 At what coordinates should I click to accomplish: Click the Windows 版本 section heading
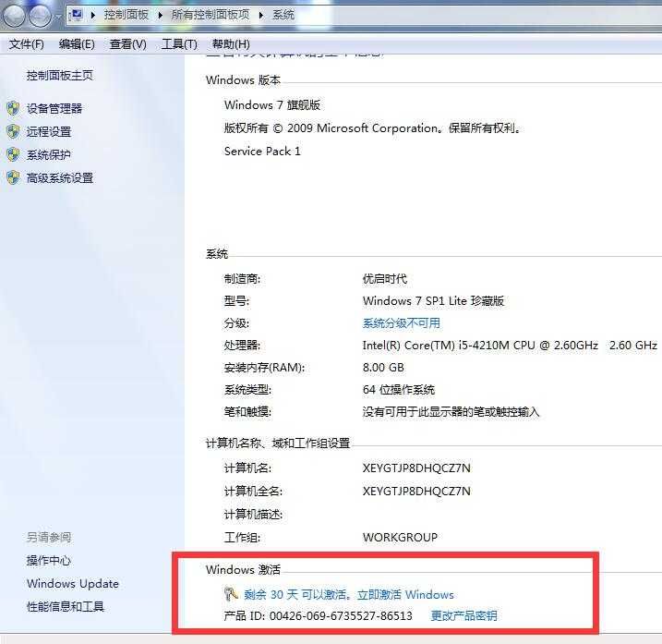243,79
